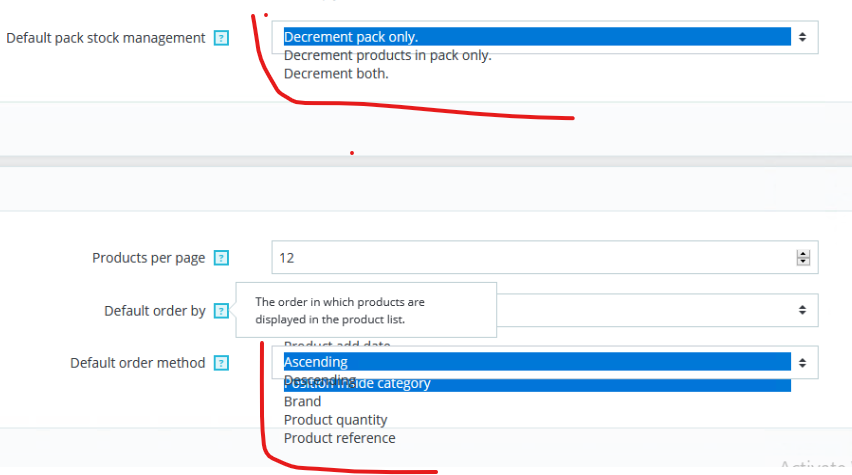This screenshot has width=852, height=475.
Task: Click help icon next to Products per page
Action: point(221,258)
